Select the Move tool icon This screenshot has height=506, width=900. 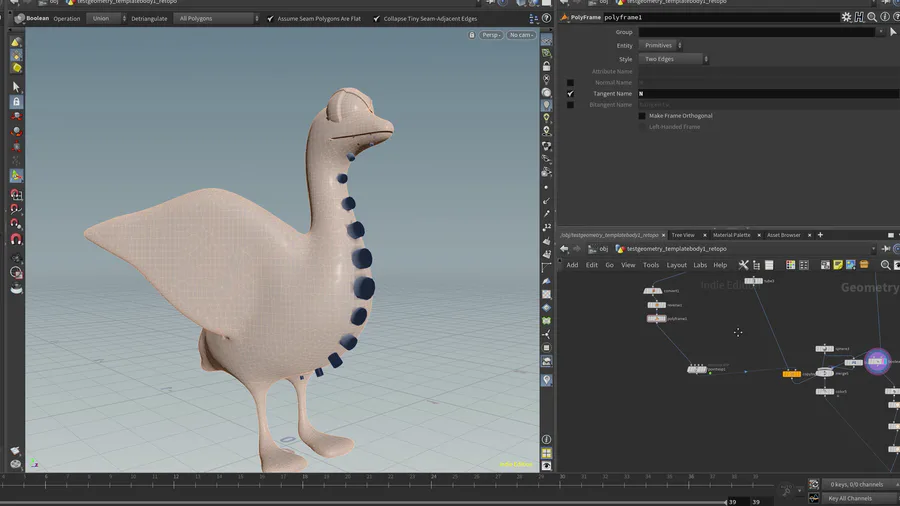(x=16, y=116)
